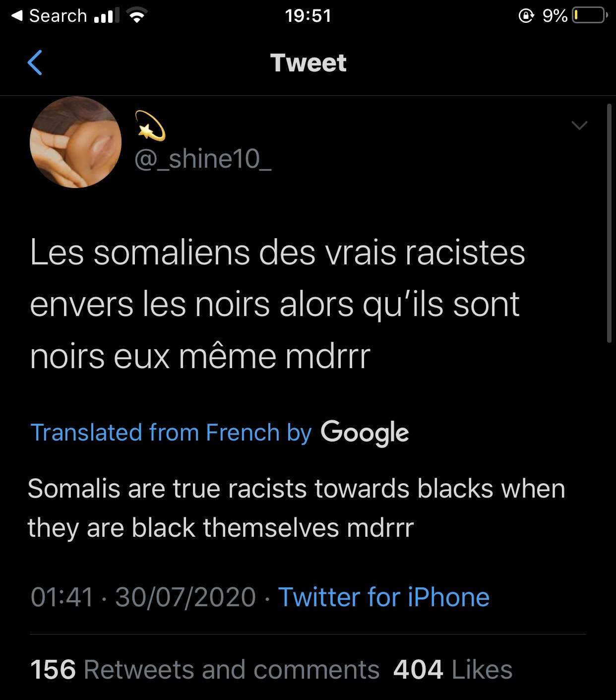Tap the original French tweet text
The height and width of the screenshot is (700, 616).
277,304
